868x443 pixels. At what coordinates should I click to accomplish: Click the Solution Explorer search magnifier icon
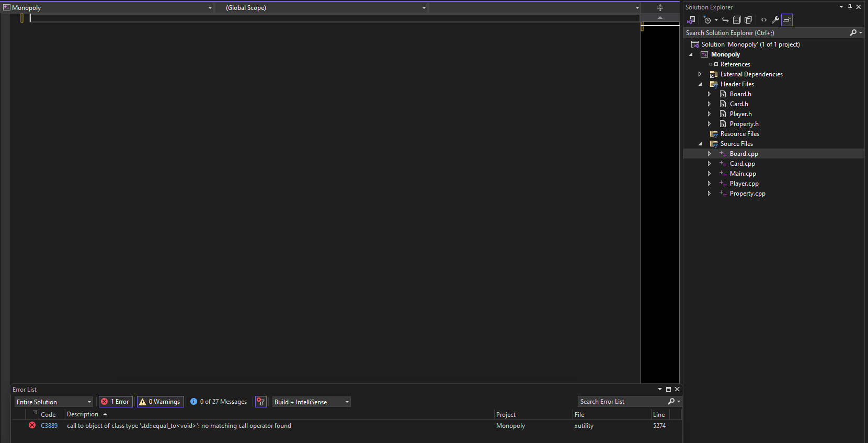click(x=853, y=32)
